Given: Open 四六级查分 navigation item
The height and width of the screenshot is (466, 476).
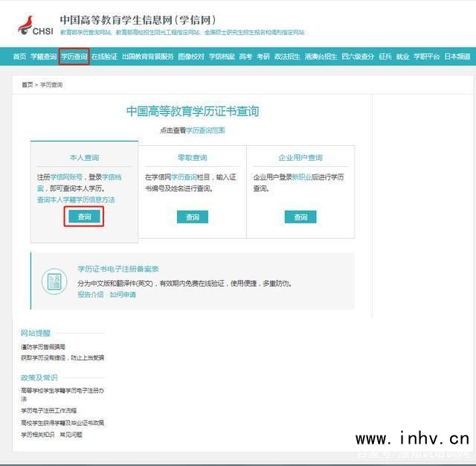Looking at the screenshot, I should point(358,57).
